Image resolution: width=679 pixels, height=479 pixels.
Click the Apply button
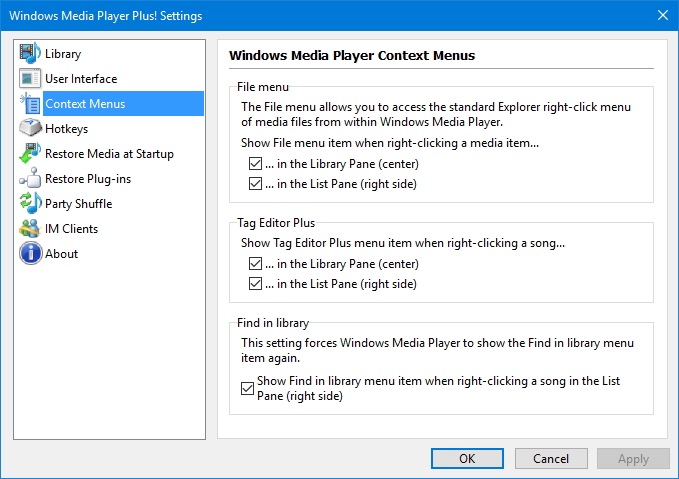(x=633, y=459)
